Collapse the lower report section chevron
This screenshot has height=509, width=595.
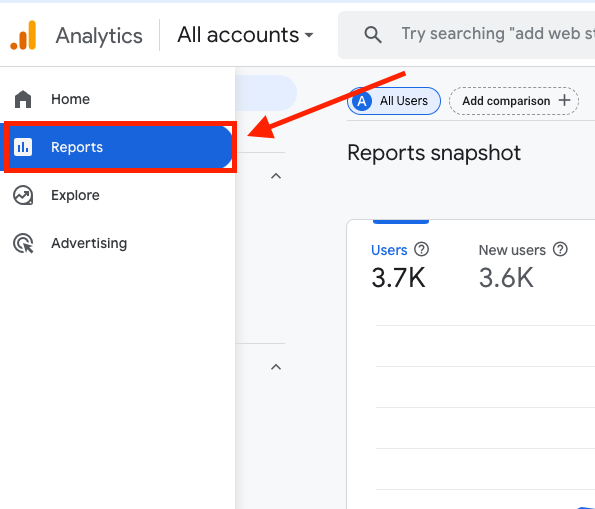pos(276,367)
